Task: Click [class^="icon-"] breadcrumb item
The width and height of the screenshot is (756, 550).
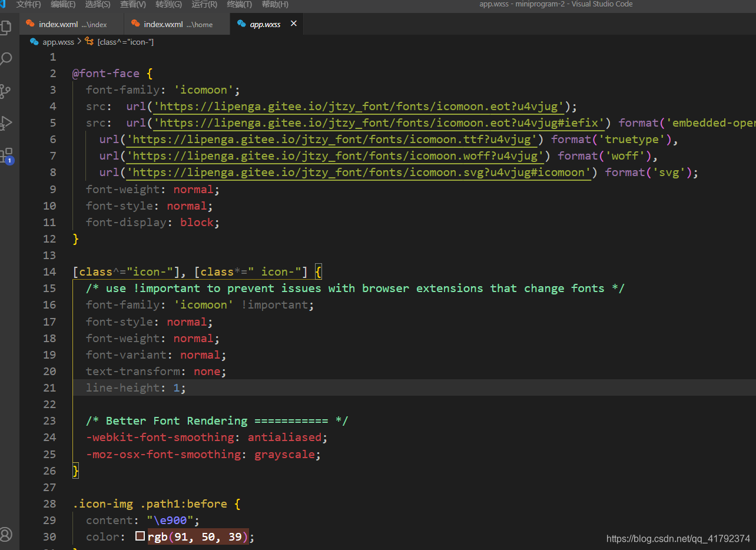Action: [125, 42]
